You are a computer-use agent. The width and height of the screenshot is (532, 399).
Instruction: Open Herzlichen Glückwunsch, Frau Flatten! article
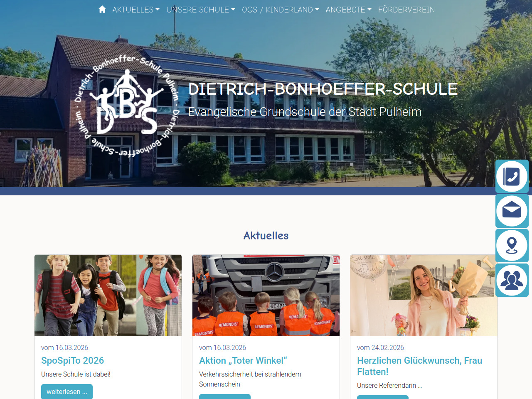[x=420, y=366]
